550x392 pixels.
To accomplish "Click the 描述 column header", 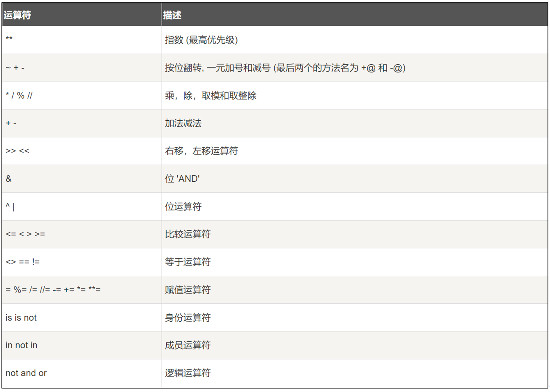I will [172, 15].
